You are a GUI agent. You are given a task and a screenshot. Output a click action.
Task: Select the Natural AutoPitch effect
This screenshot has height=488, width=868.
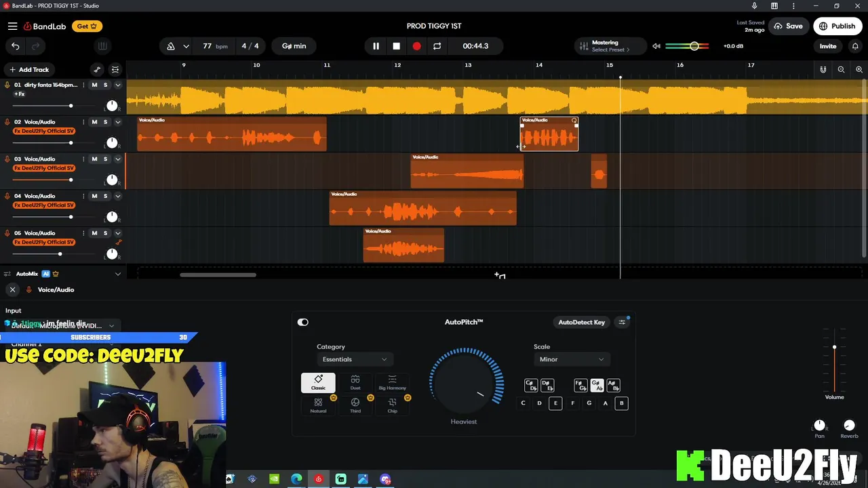tap(318, 405)
